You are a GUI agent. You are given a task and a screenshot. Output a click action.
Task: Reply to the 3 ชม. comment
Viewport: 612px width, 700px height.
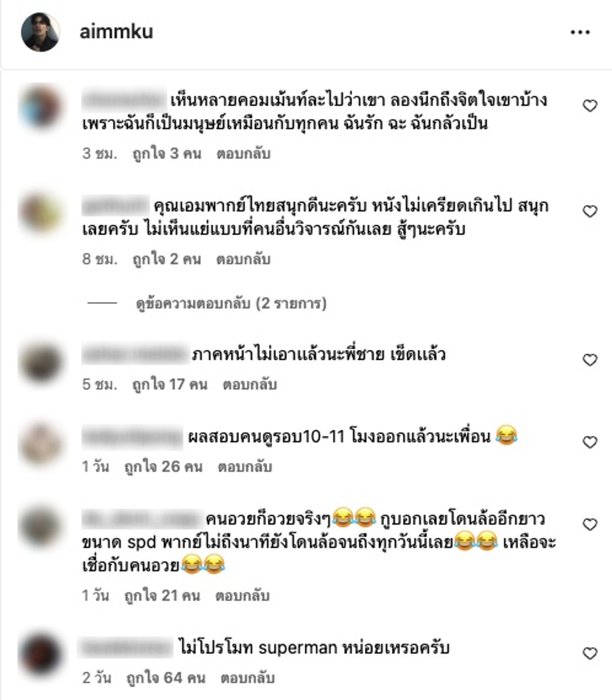[243, 154]
